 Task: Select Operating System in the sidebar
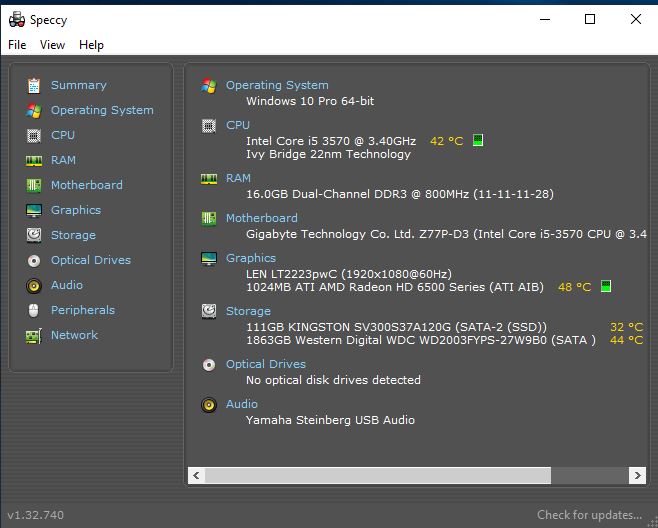coord(102,110)
